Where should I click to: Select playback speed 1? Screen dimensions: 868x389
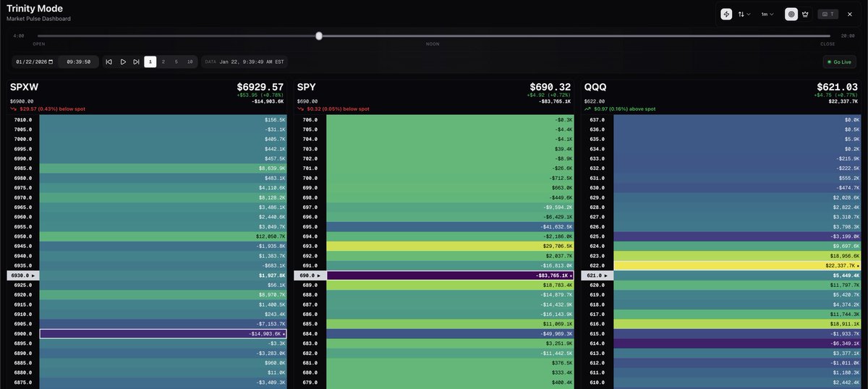[x=150, y=62]
